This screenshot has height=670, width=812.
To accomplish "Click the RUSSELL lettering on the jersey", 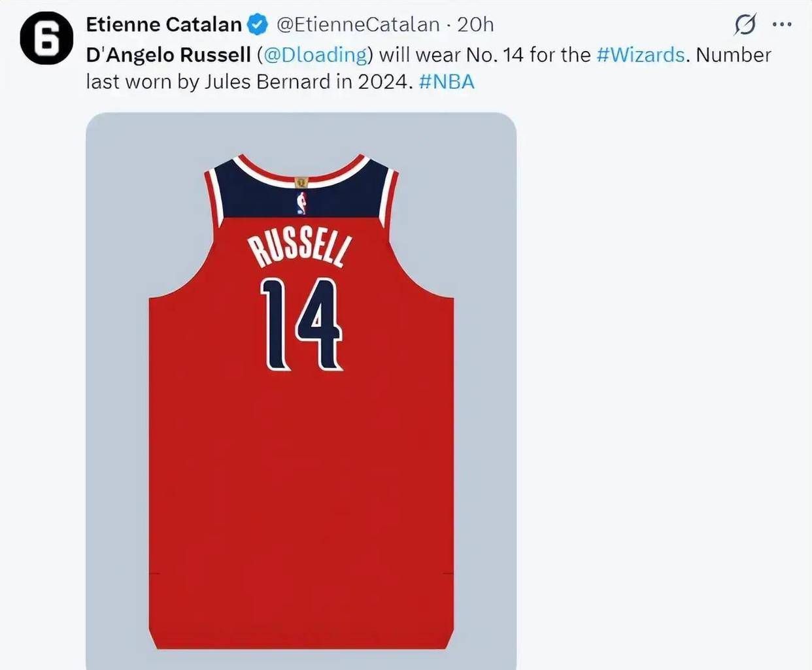I will [300, 250].
